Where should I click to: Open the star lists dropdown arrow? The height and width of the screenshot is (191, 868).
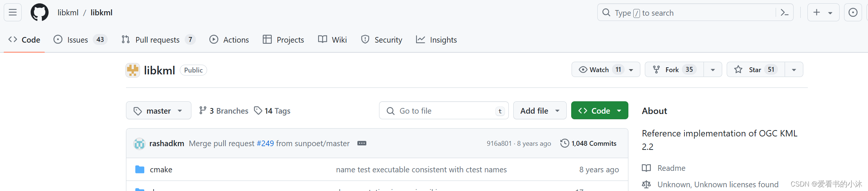coord(794,70)
